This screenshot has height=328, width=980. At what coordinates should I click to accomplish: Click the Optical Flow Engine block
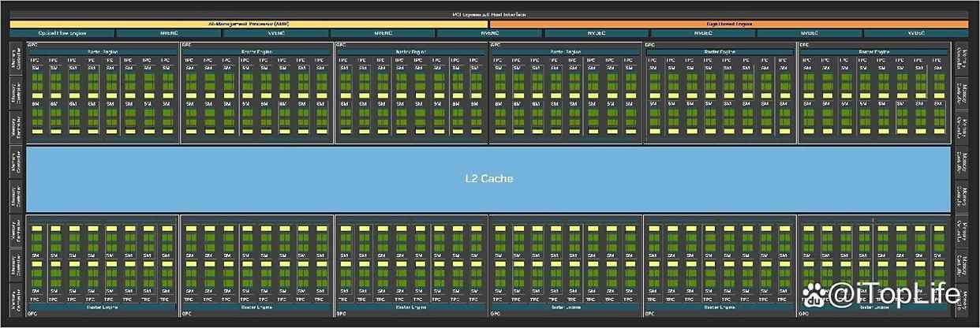[x=62, y=34]
